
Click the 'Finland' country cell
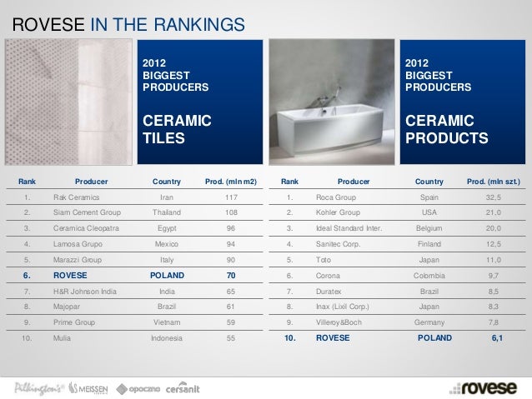(429, 244)
